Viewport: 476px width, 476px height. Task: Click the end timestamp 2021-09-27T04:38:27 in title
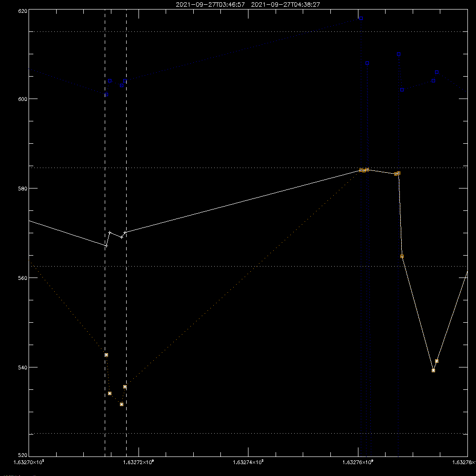coord(286,5)
